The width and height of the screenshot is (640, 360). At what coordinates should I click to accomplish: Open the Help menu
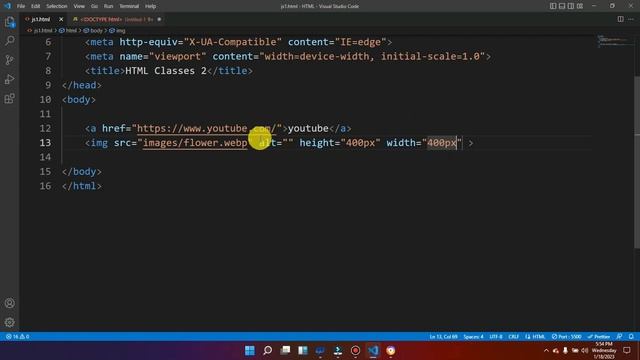pos(151,6)
